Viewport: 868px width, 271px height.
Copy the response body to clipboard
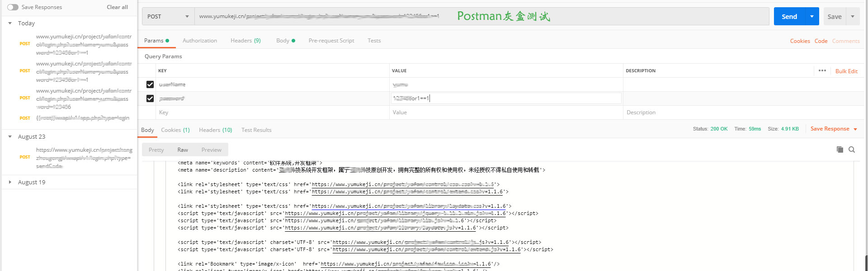(840, 150)
